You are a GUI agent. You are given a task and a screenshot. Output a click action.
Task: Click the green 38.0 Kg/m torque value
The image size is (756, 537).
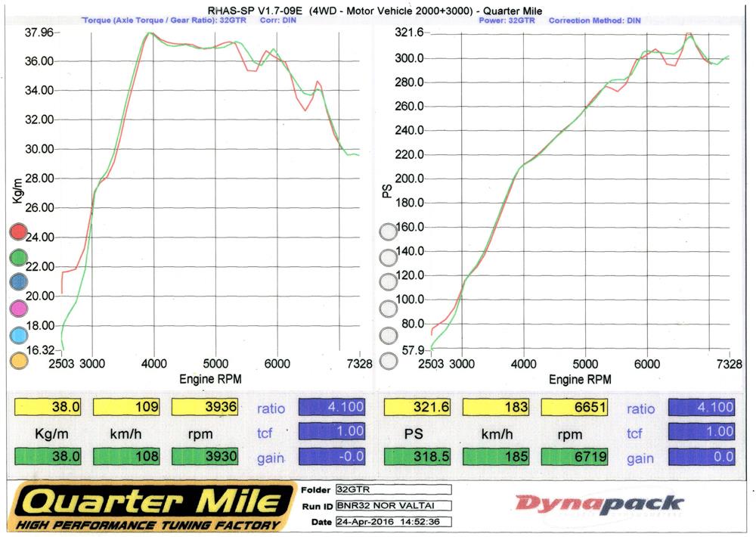click(x=48, y=456)
